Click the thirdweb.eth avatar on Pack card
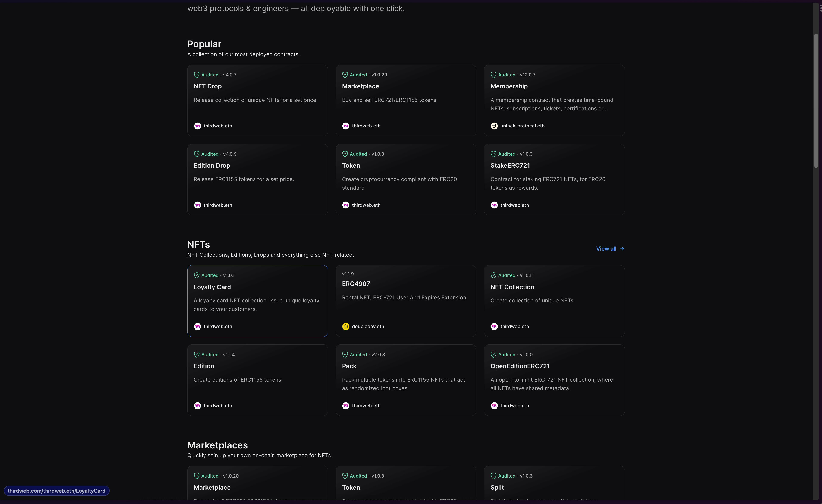This screenshot has height=504, width=822. coord(346,406)
